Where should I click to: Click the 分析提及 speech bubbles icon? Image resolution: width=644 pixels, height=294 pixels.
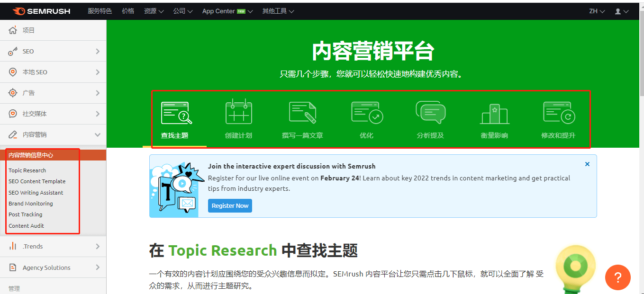[430, 112]
